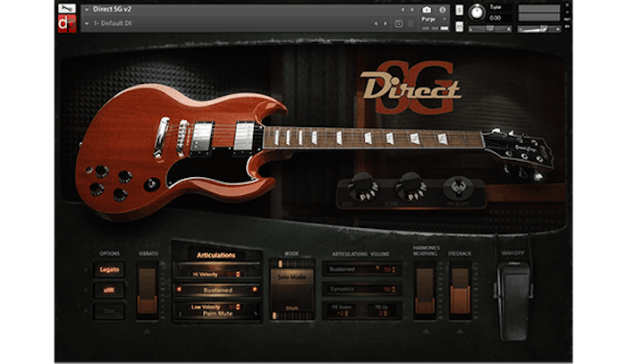Expand the arrow beside aRR

click(86, 290)
